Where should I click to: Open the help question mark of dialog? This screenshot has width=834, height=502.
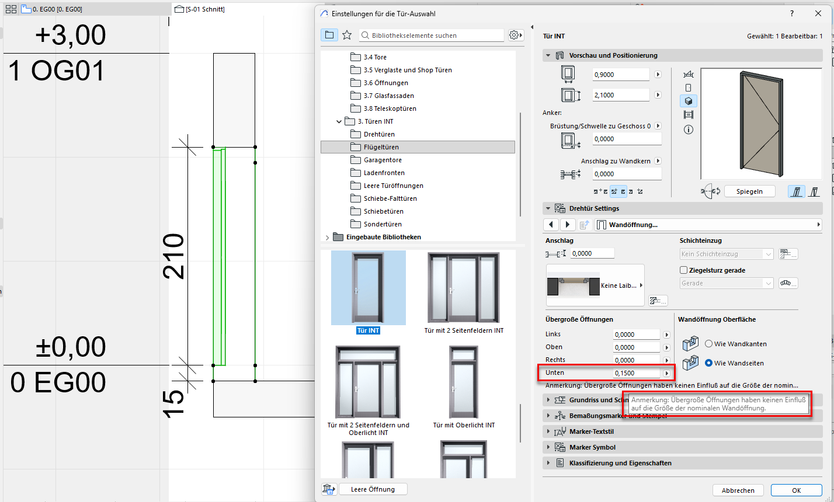[791, 13]
